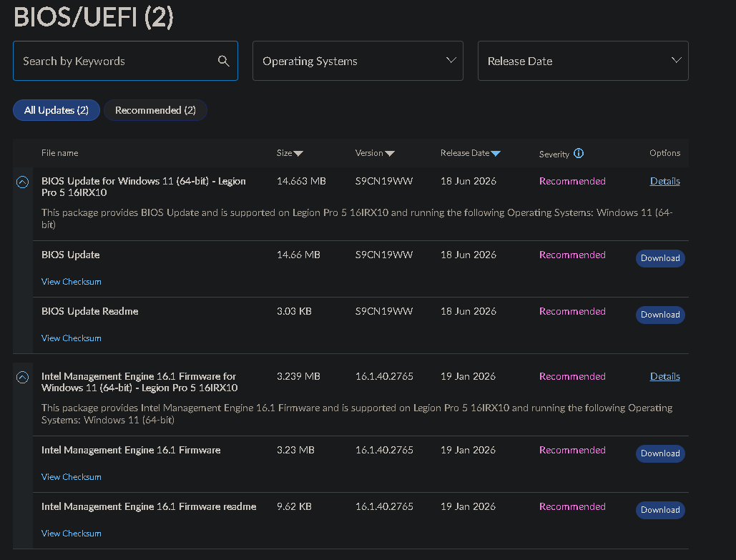Sort by Size arrow icon

[298, 154]
